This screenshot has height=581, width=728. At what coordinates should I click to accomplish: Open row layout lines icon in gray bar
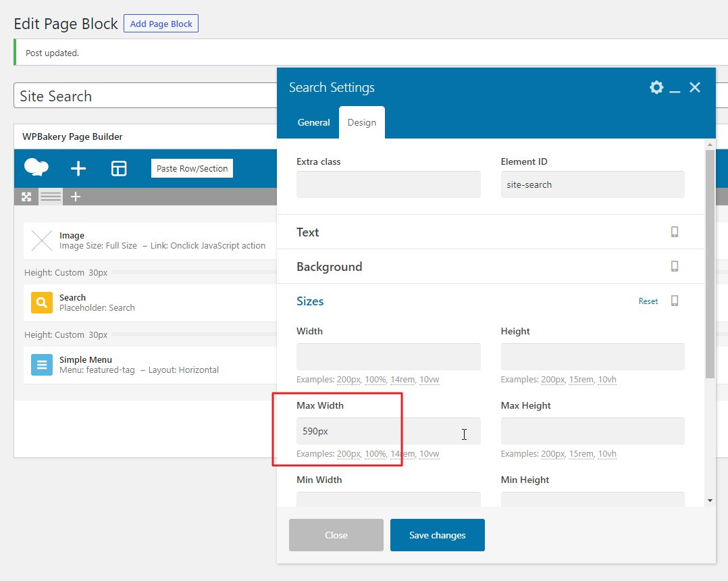point(51,197)
